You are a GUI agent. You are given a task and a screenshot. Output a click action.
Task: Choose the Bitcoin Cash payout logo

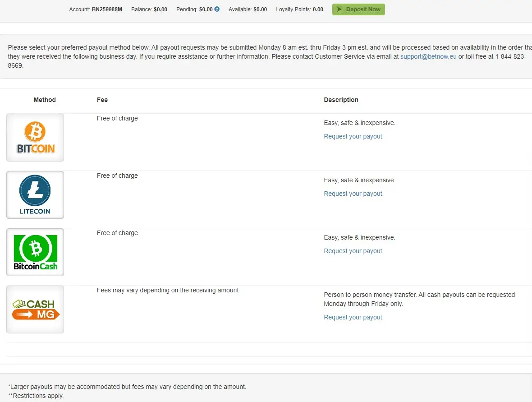click(35, 252)
